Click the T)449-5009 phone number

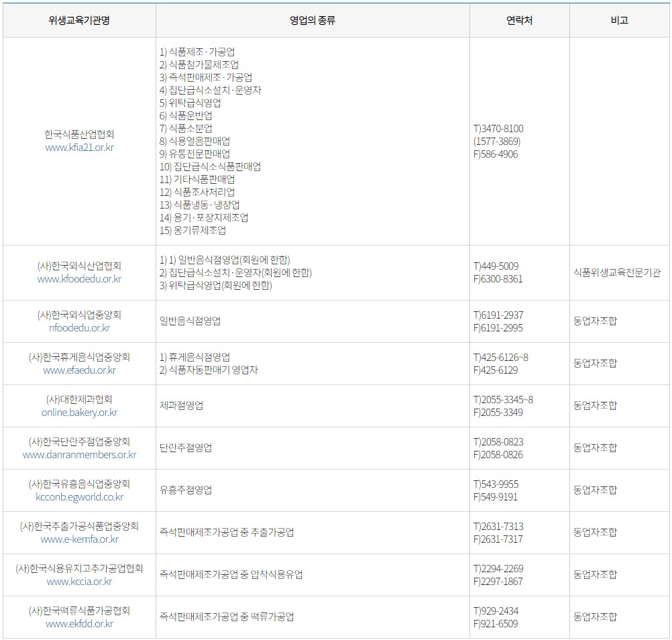496,266
